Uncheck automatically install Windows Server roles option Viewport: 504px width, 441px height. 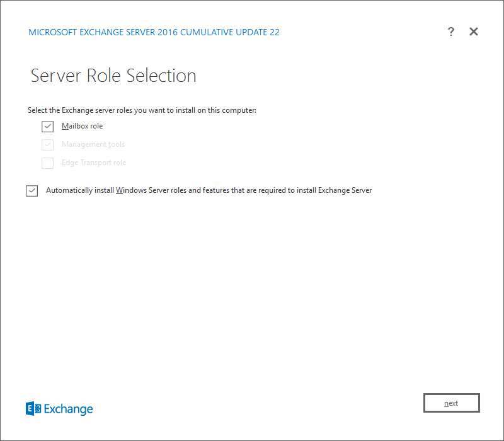(x=32, y=191)
